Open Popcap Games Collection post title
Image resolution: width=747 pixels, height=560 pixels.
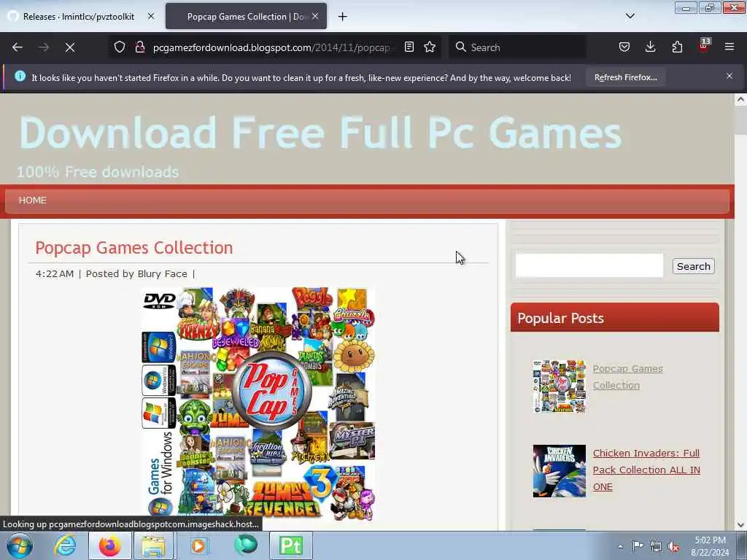click(134, 248)
